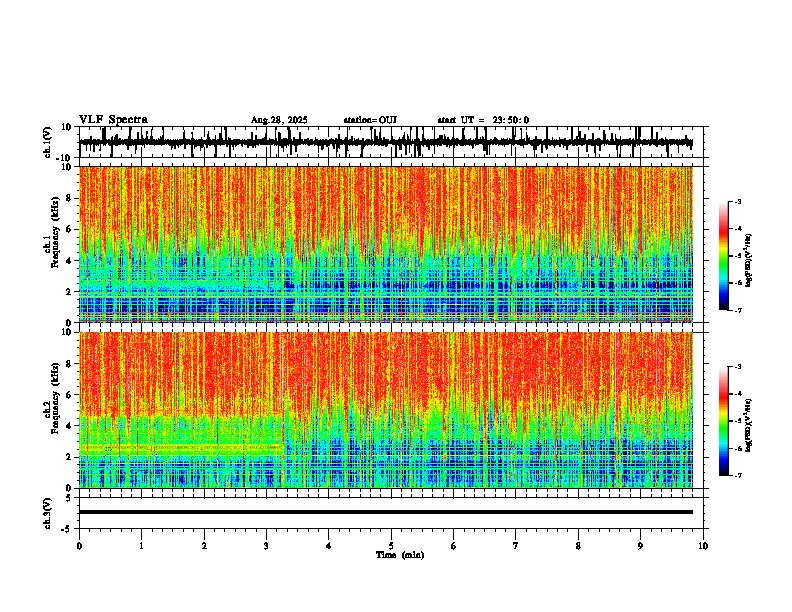This screenshot has height=612, width=792.
Task: Click time axis tick label '3'
Action: pyautogui.click(x=266, y=546)
